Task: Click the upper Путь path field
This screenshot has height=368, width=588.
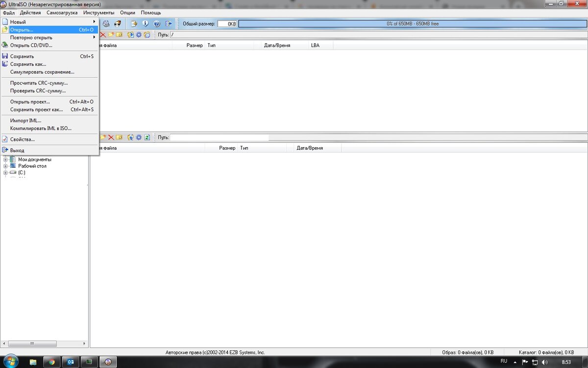Action: tap(378, 35)
